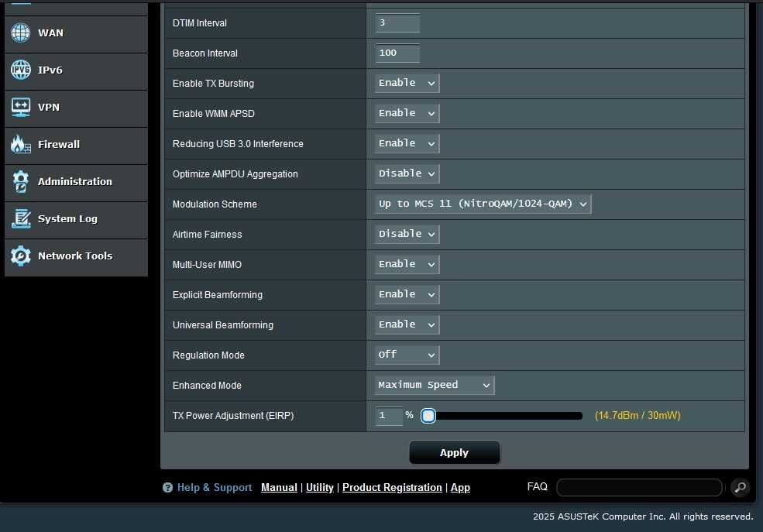
Task: Open the App link
Action: point(460,487)
